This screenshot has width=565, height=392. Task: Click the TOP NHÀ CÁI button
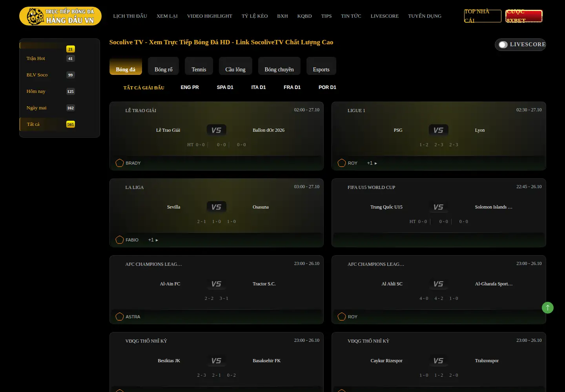(483, 16)
